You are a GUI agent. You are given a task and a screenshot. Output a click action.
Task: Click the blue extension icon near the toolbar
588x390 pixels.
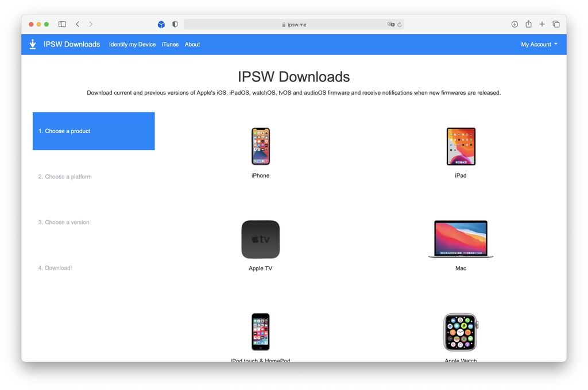pos(161,24)
